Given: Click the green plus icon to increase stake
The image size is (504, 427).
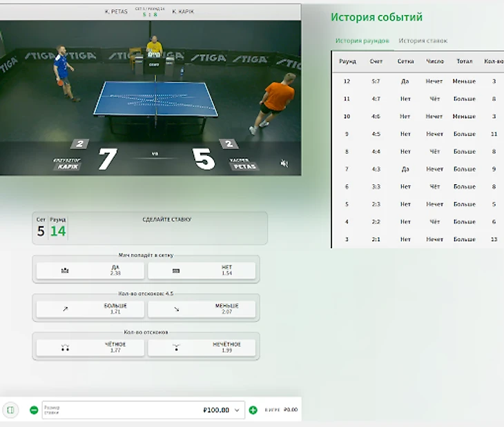Looking at the screenshot, I should pyautogui.click(x=253, y=410).
